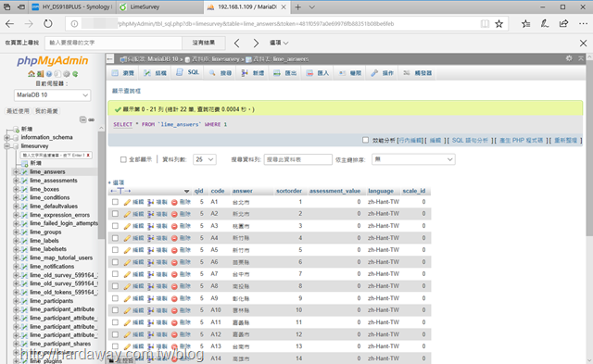
Task: Click pencil edit icon for row A5
Action: (127, 250)
